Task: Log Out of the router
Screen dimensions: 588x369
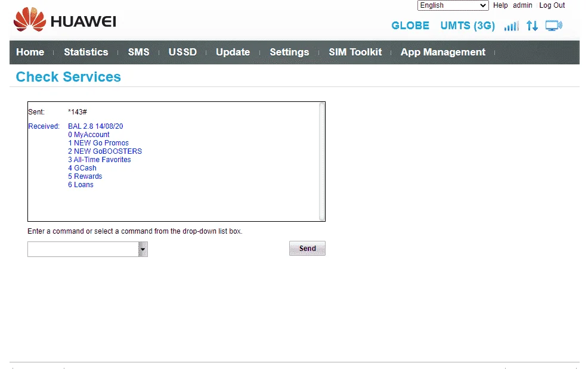Action: (552, 5)
